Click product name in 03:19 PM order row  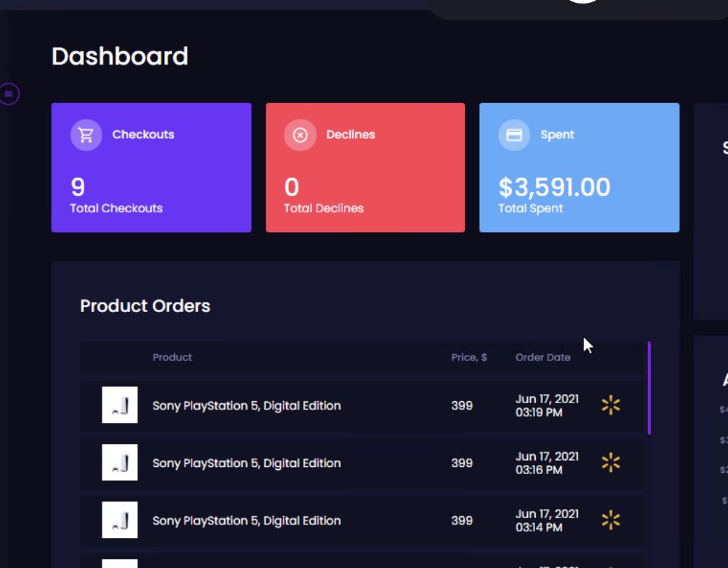247,405
